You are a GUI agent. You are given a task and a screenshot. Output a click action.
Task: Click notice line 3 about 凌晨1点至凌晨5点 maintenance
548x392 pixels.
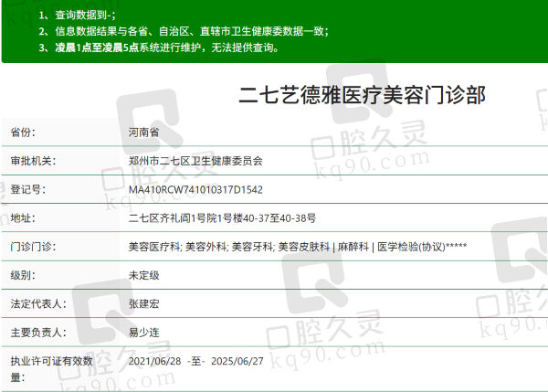(159, 48)
